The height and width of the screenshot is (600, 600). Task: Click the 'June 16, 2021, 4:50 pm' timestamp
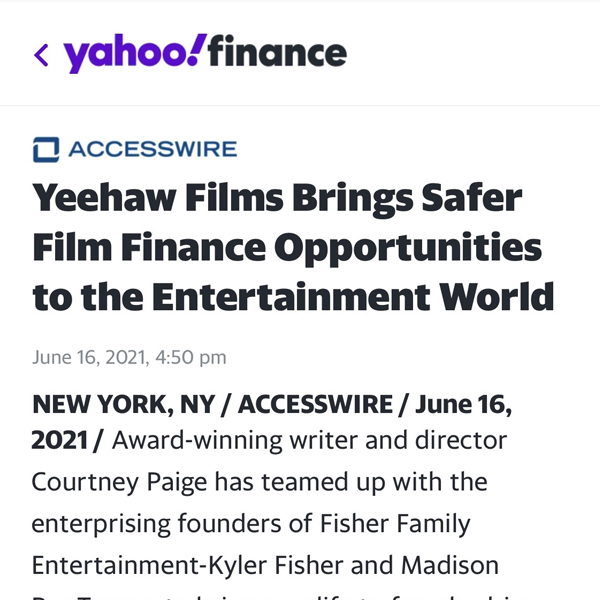point(129,357)
